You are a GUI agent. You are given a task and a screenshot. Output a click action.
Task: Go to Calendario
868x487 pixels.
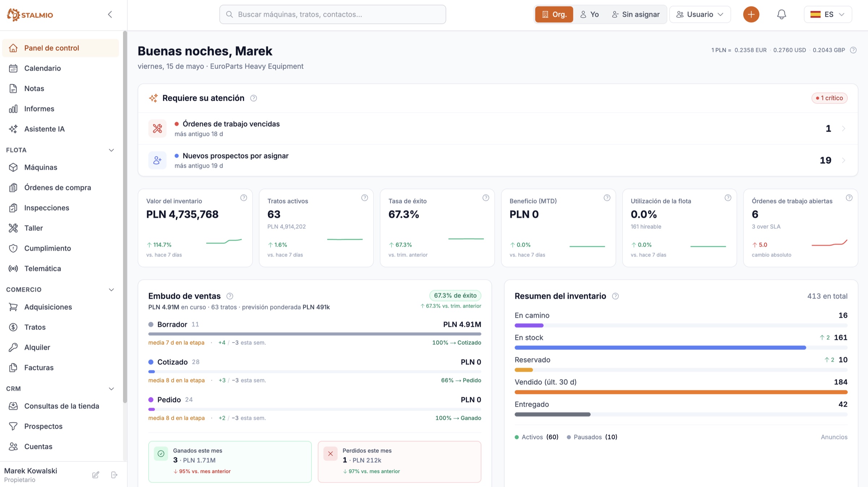coord(60,68)
